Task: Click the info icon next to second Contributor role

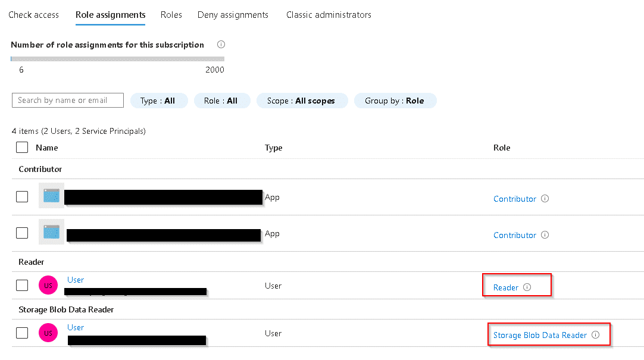Action: click(545, 235)
